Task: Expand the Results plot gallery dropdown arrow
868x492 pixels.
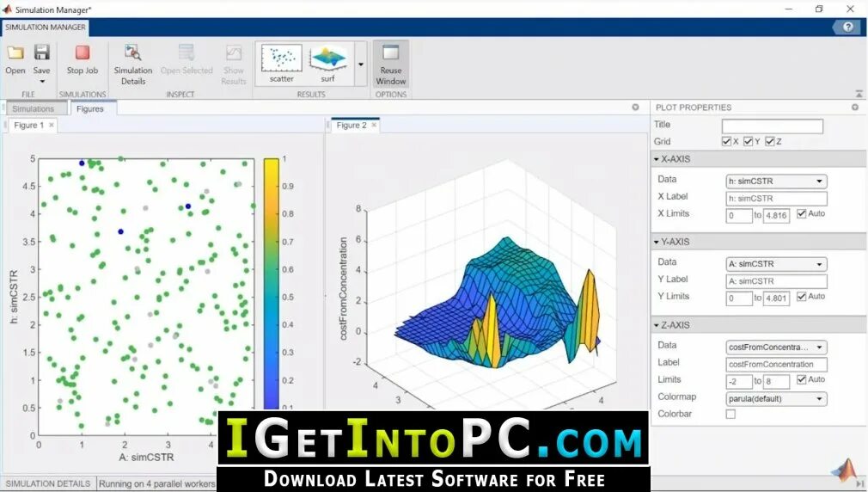Action: pos(361,65)
